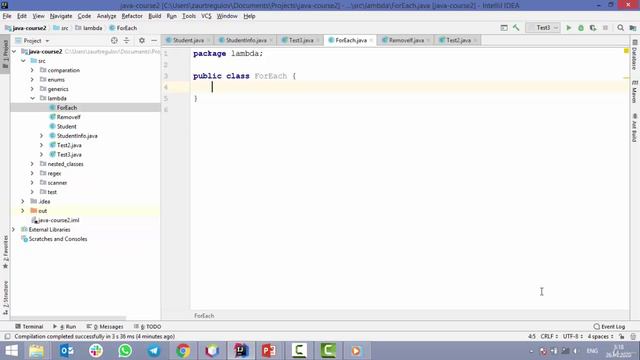Switch to Student.java tab

[188, 40]
